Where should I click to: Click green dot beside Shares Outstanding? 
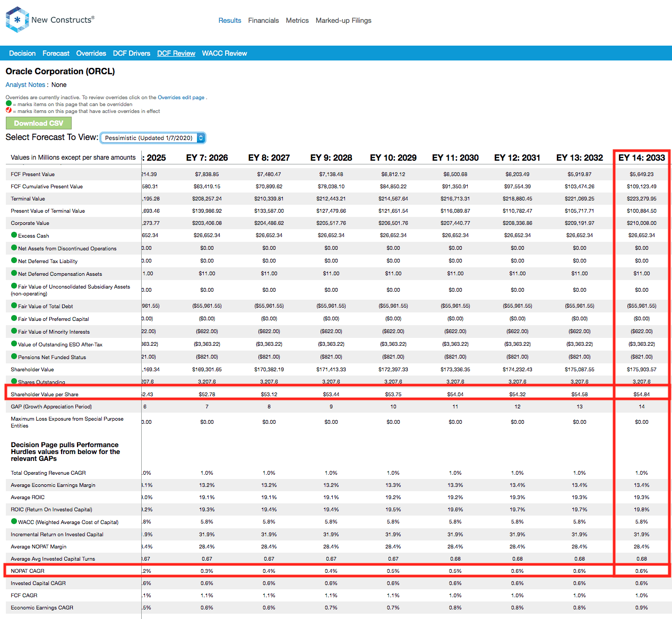pos(14,381)
